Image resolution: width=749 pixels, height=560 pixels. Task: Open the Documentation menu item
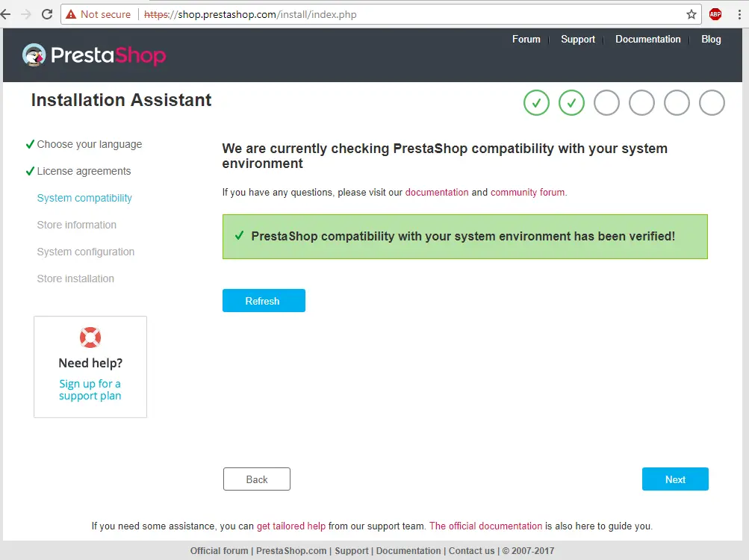647,39
